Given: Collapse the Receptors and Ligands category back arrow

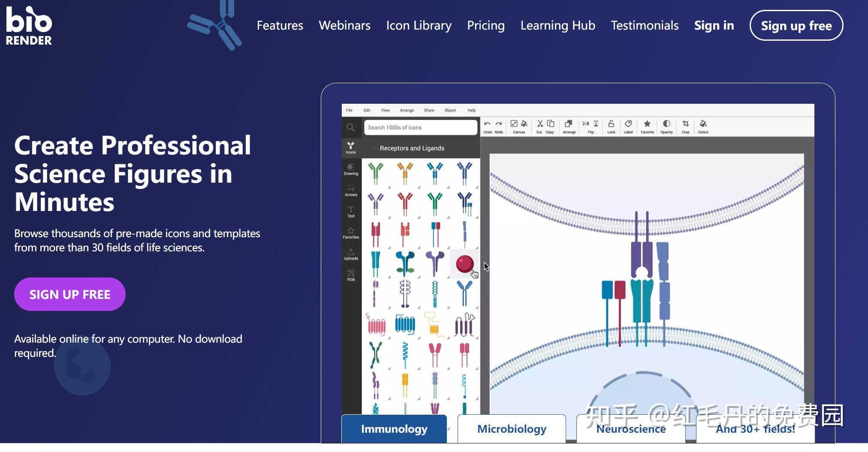Looking at the screenshot, I should point(374,148).
